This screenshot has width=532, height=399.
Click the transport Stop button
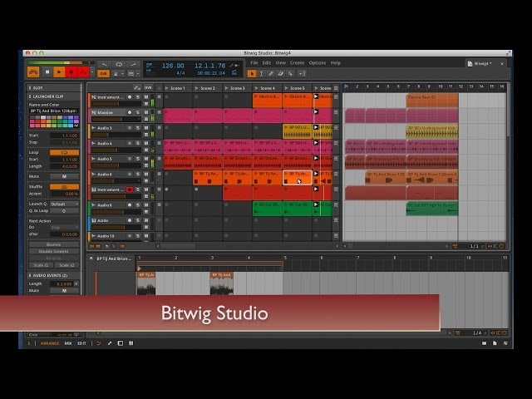pos(47,72)
